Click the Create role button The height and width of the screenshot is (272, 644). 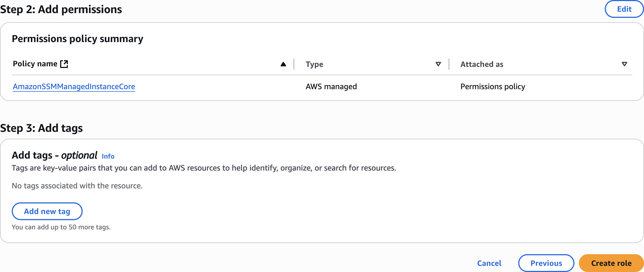tap(611, 263)
